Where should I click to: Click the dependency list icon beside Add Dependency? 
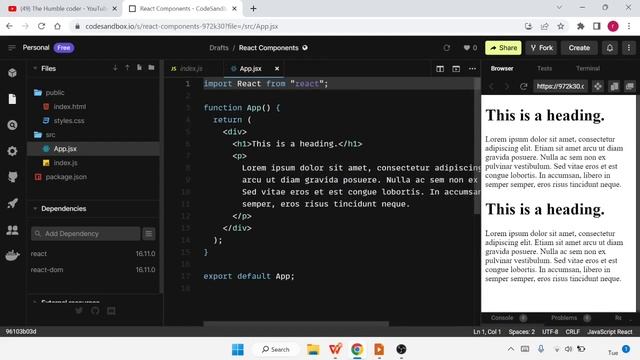[149, 233]
